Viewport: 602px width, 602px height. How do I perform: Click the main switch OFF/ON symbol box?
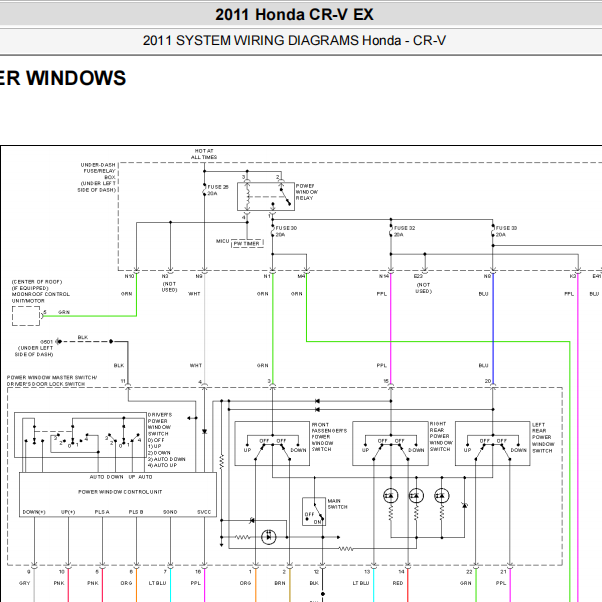(x=314, y=512)
